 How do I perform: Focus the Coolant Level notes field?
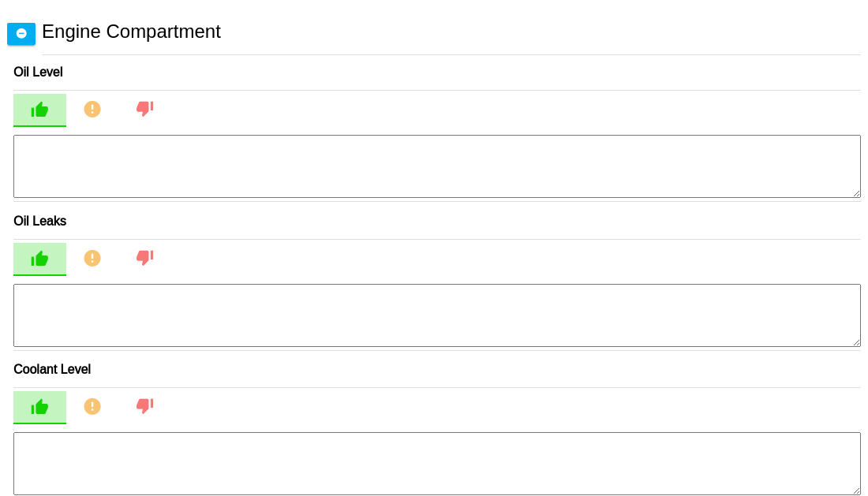click(436, 464)
